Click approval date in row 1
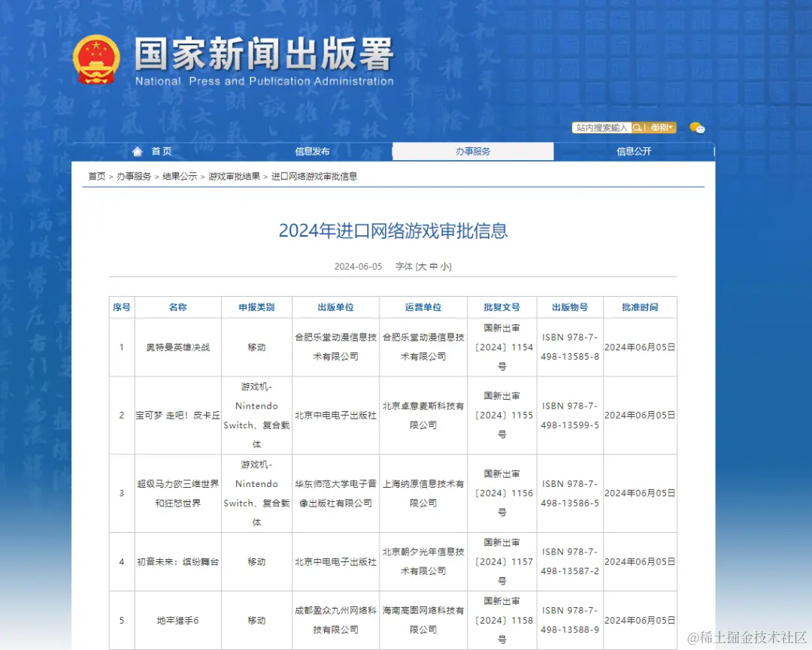 click(x=640, y=347)
